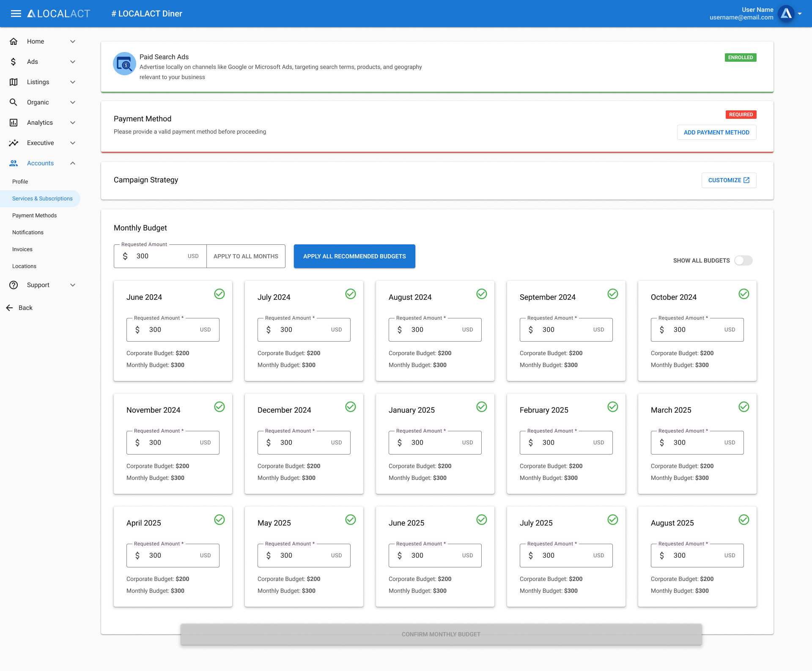
Task: Click the Accounts people icon
Action: [14, 163]
